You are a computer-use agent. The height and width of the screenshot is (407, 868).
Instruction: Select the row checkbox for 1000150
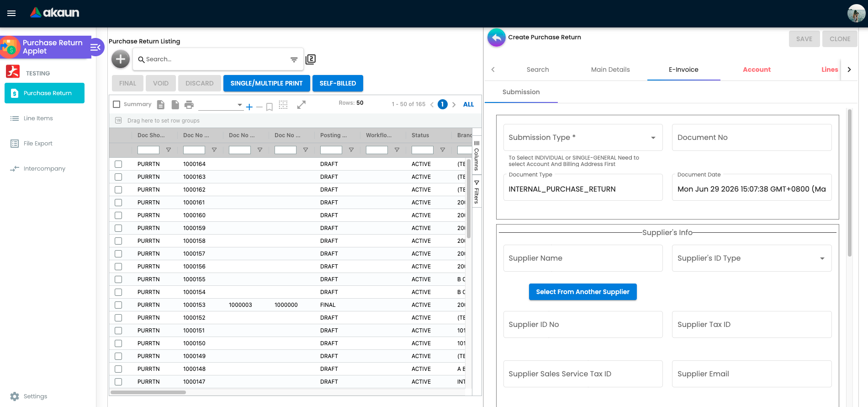point(118,343)
